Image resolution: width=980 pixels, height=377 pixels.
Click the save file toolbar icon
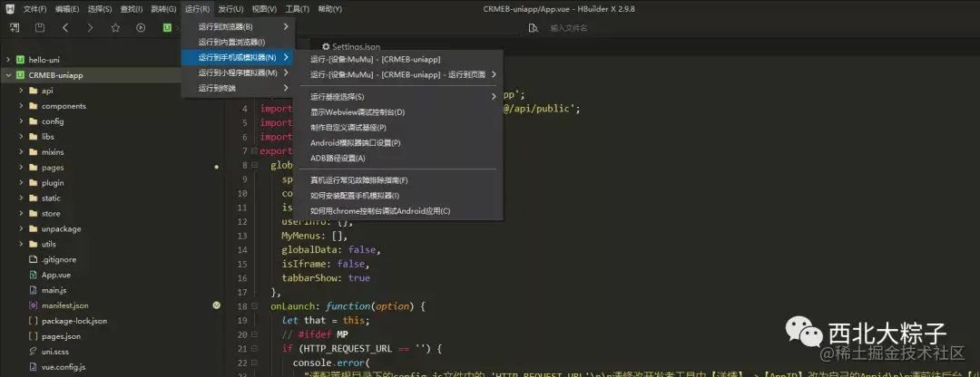40,27
